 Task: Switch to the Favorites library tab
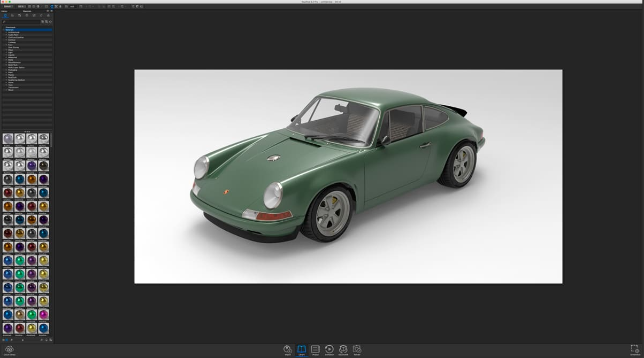pos(41,15)
